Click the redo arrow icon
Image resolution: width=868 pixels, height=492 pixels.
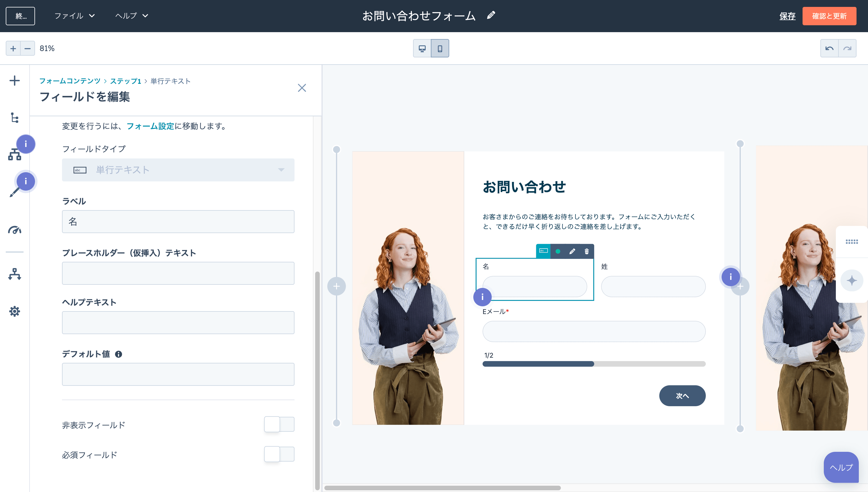click(x=847, y=48)
